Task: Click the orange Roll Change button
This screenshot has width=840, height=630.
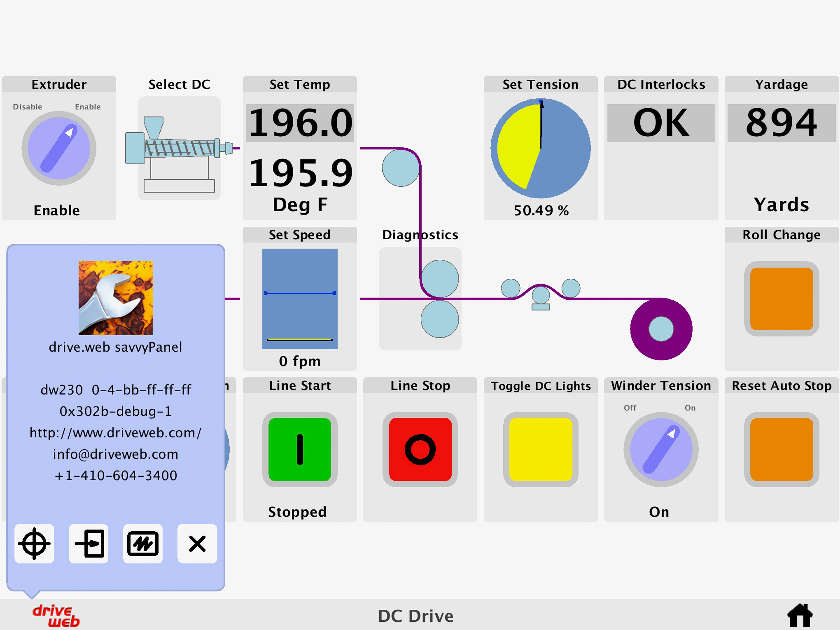Action: pos(782,299)
